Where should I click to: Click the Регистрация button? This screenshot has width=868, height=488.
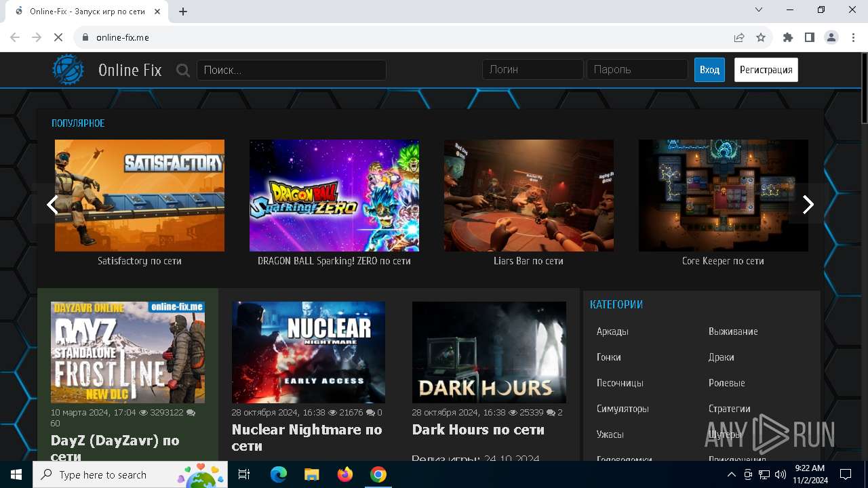pos(766,70)
